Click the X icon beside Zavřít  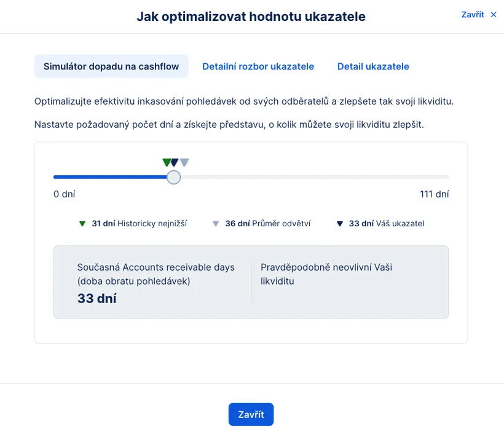(494, 15)
